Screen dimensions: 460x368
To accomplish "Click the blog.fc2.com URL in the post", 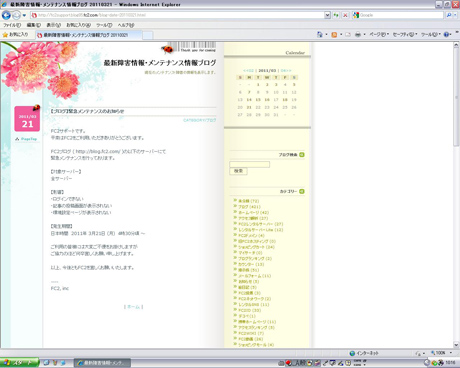I will click(98, 151).
